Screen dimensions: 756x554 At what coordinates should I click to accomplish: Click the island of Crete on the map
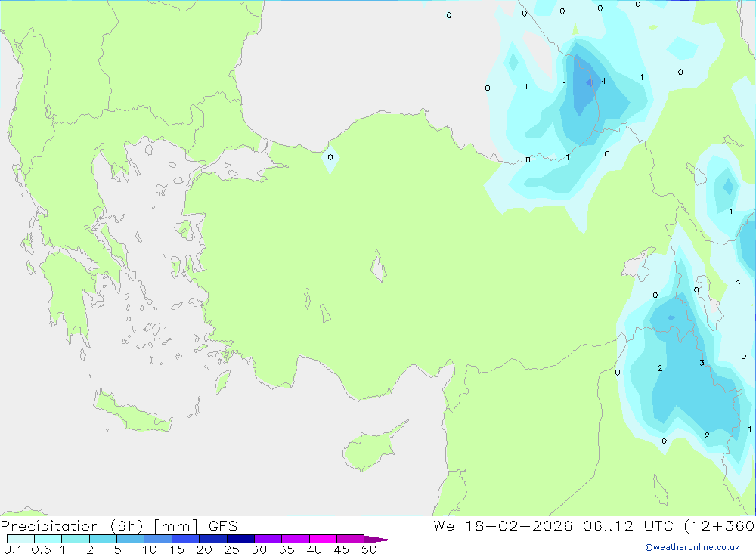click(131, 412)
